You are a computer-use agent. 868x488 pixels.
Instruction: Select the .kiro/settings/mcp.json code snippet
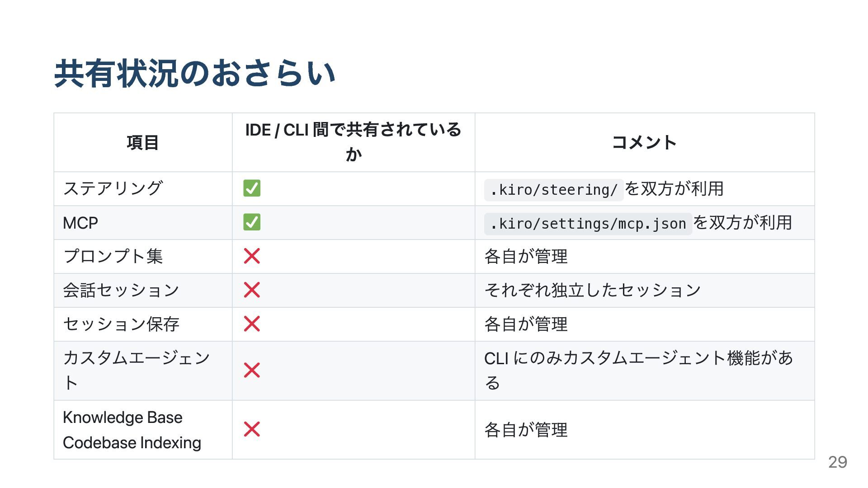click(588, 224)
